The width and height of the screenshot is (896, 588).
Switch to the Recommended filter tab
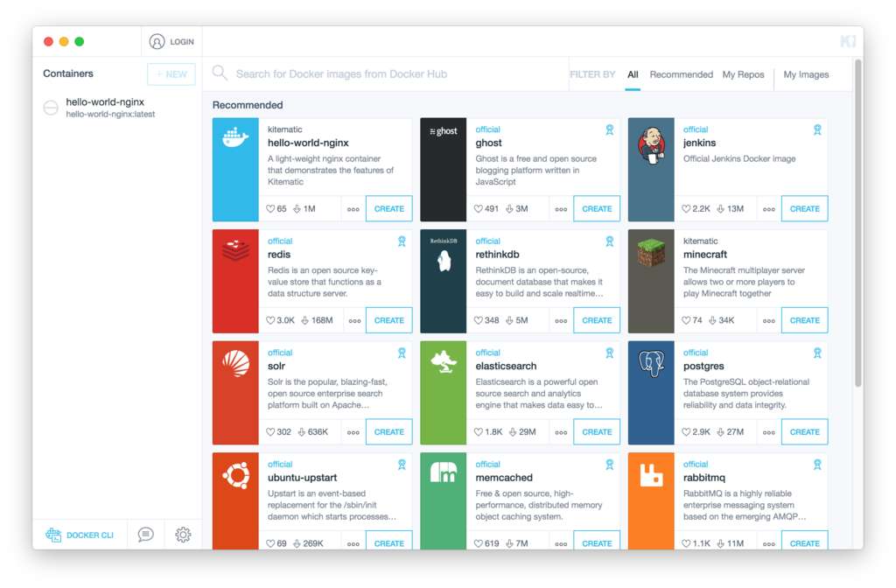click(x=681, y=74)
